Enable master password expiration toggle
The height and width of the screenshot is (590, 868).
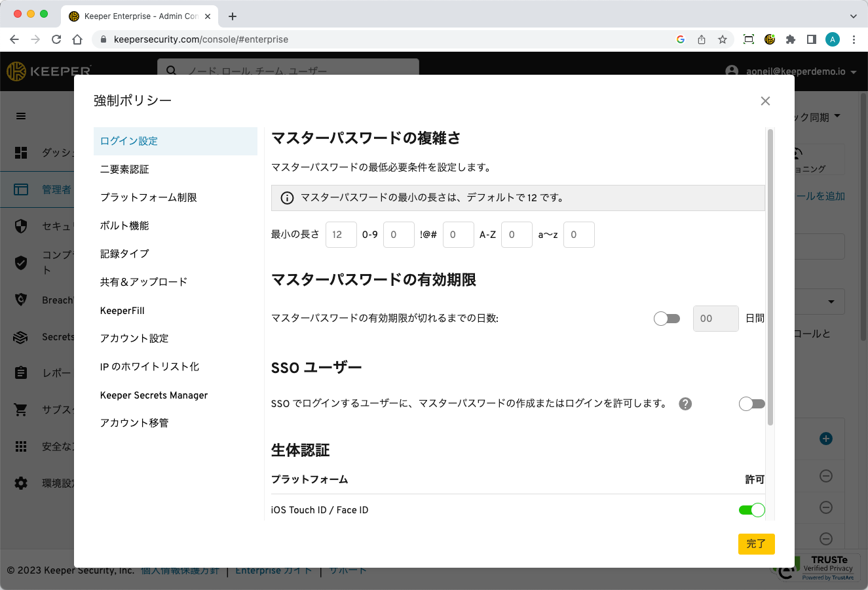tap(667, 319)
